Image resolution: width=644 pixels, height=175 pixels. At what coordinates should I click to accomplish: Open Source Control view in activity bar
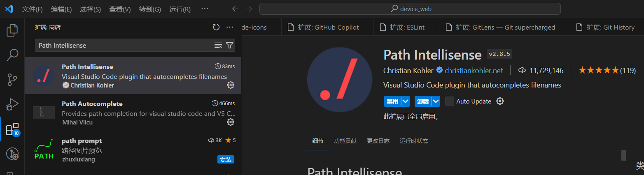(x=12, y=79)
